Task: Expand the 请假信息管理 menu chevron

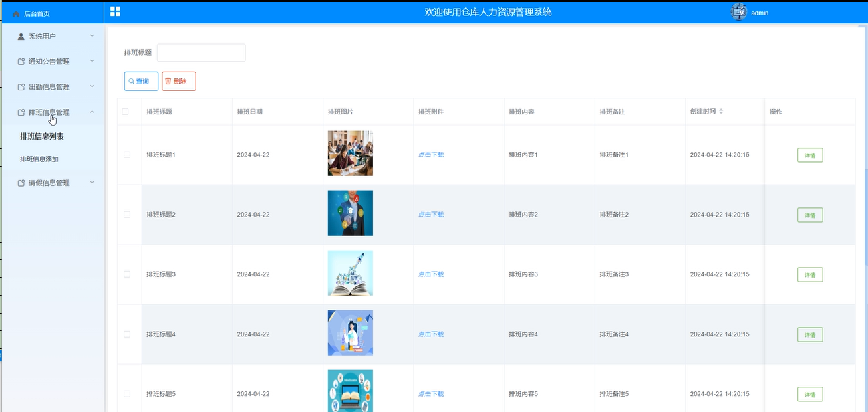Action: click(92, 182)
